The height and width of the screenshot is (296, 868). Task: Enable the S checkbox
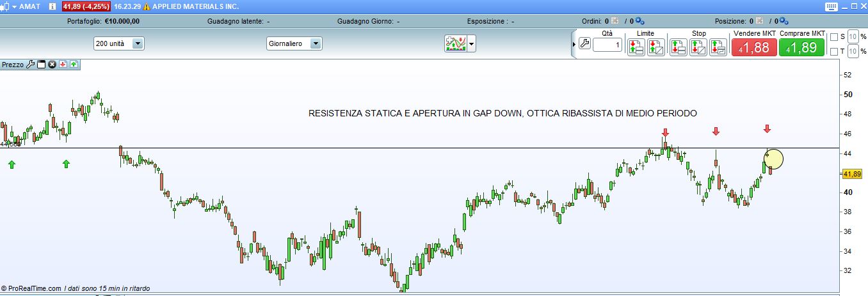click(833, 36)
